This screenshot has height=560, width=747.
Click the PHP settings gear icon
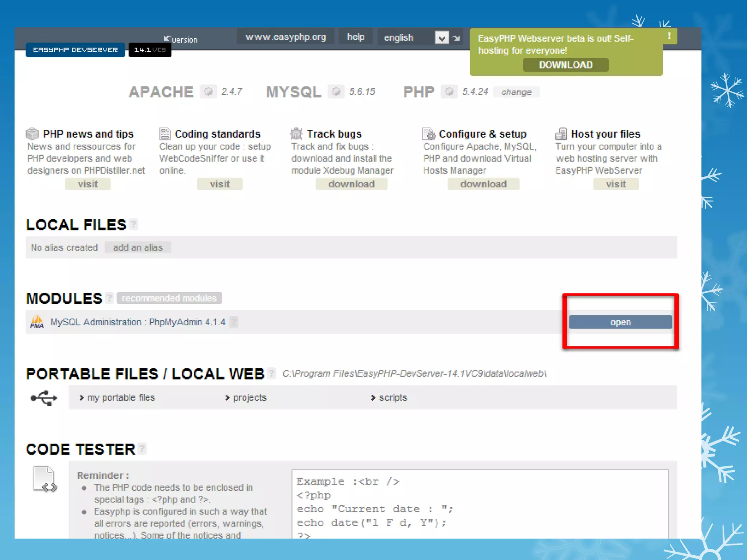point(449,92)
